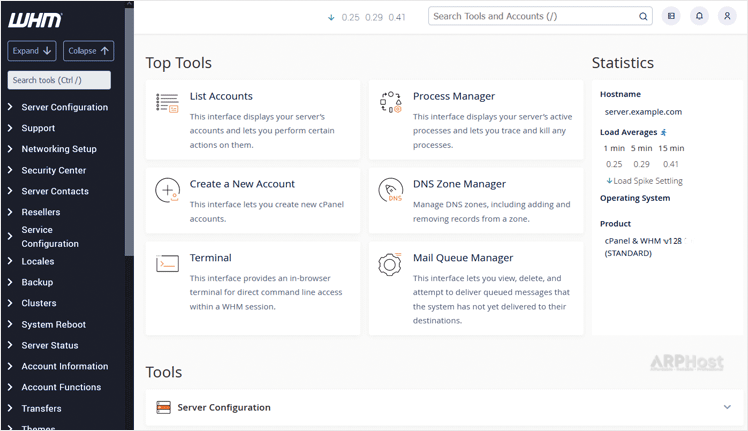
Task: Click the Create a New Account plus icon
Action: coord(167,190)
